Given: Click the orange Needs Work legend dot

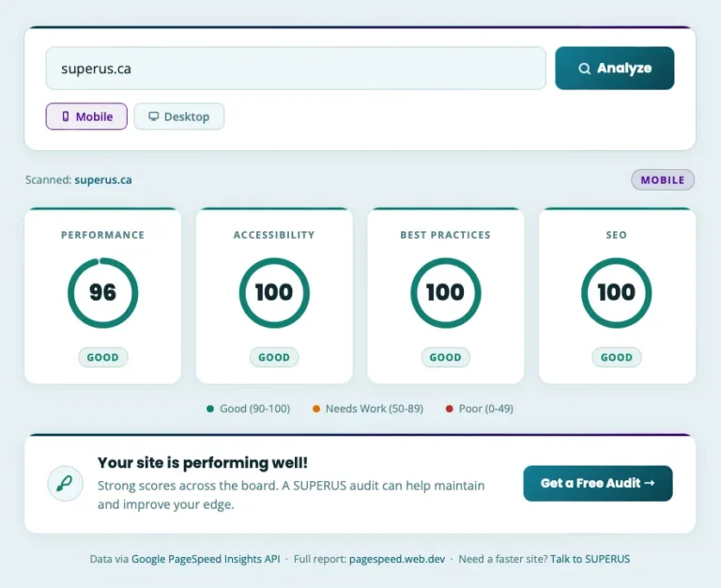Looking at the screenshot, I should [316, 409].
